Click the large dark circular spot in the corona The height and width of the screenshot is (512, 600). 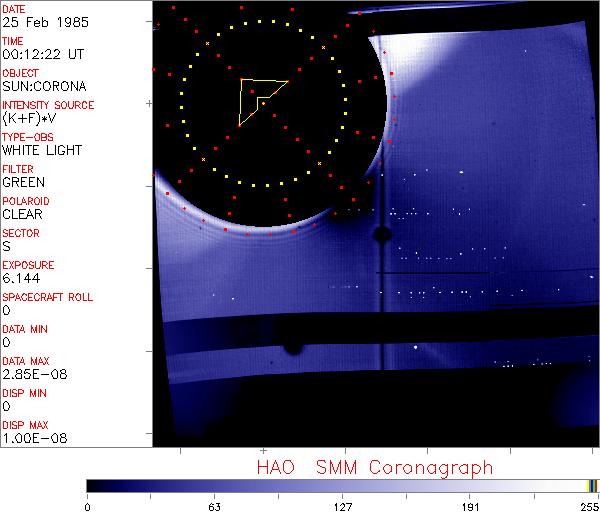[x=381, y=235]
